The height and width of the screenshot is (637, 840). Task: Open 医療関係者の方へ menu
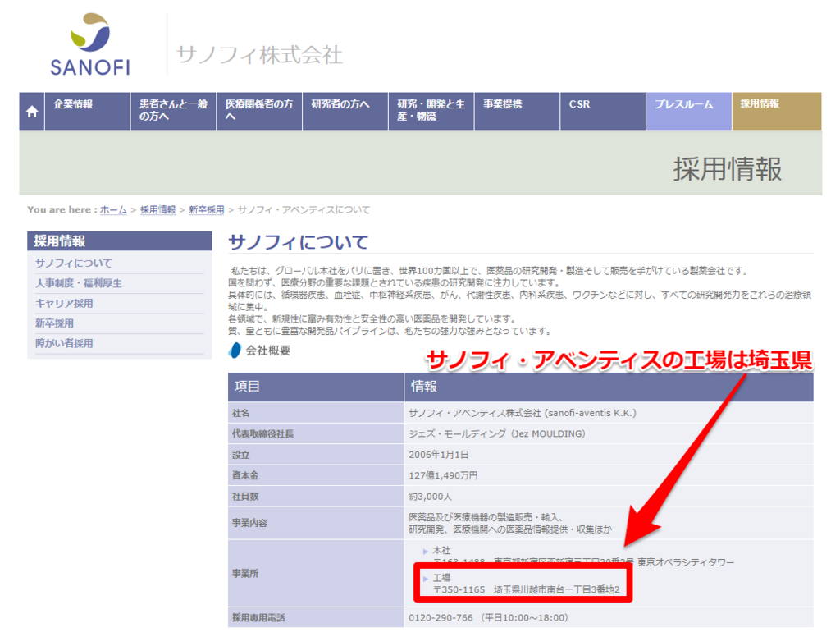coord(259,111)
